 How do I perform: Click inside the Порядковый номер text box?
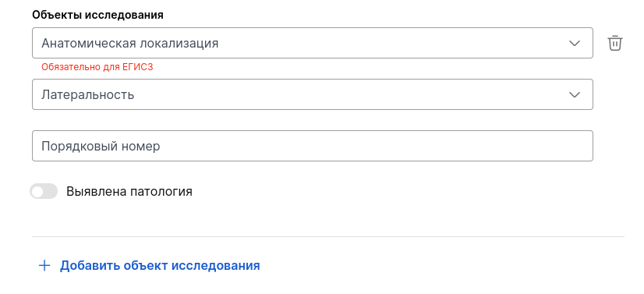click(313, 146)
